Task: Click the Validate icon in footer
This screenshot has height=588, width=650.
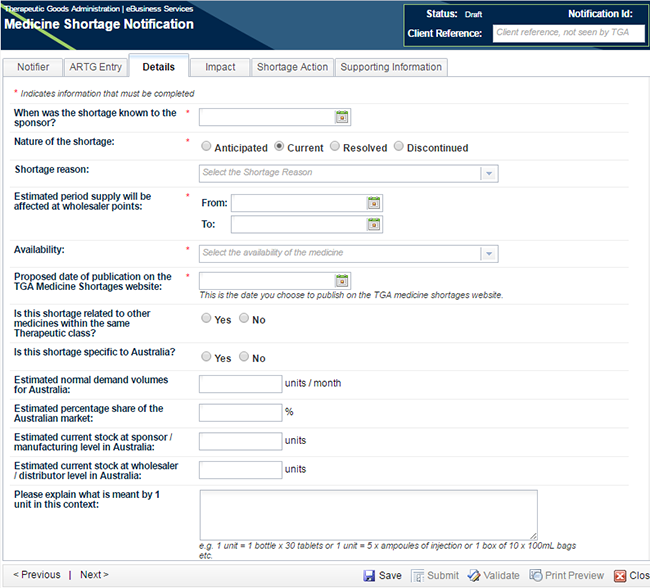Action: (475, 576)
